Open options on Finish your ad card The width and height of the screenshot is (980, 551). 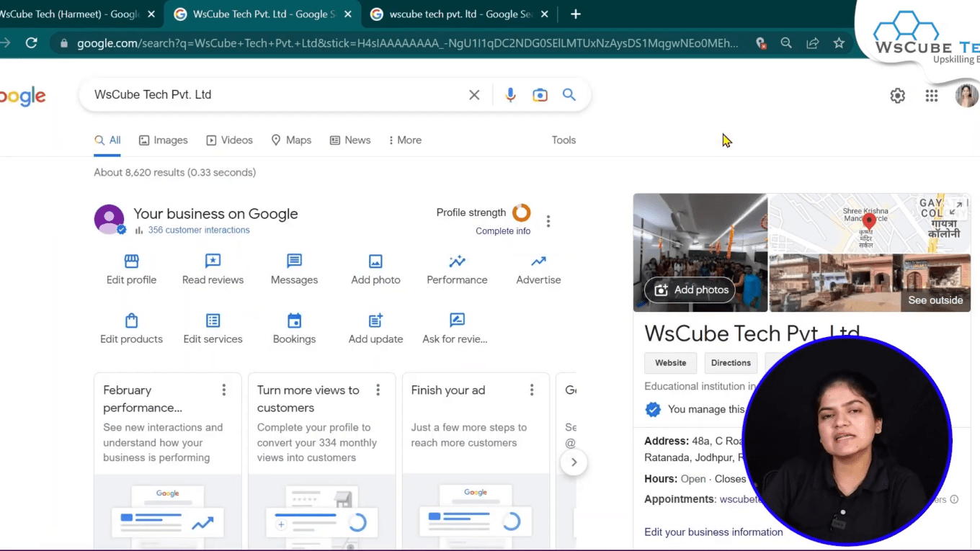pyautogui.click(x=532, y=390)
